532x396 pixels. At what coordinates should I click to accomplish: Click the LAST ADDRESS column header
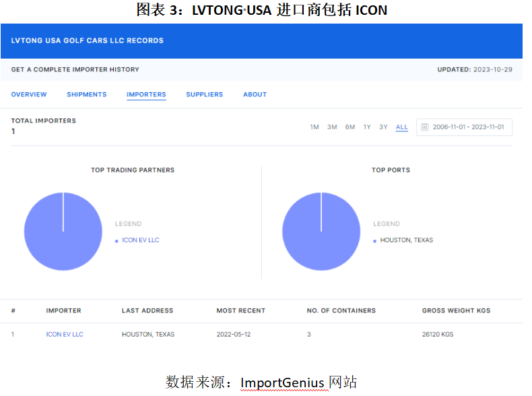[147, 310]
